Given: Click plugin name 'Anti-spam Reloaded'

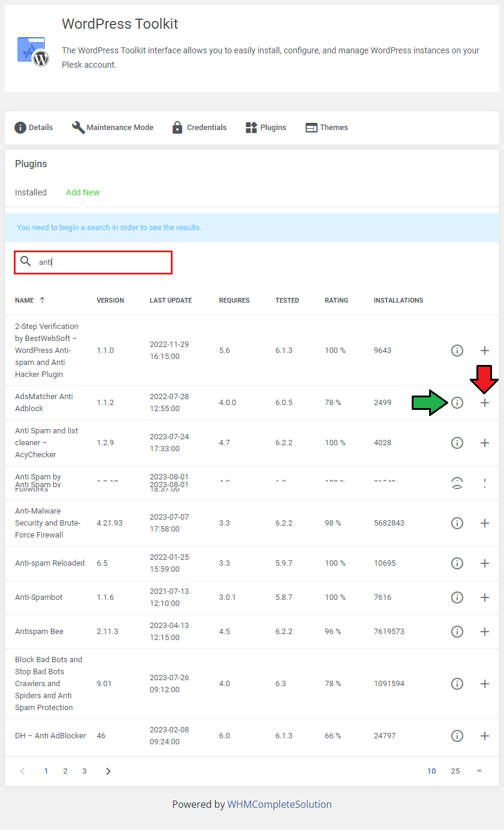Looking at the screenshot, I should [x=50, y=563].
